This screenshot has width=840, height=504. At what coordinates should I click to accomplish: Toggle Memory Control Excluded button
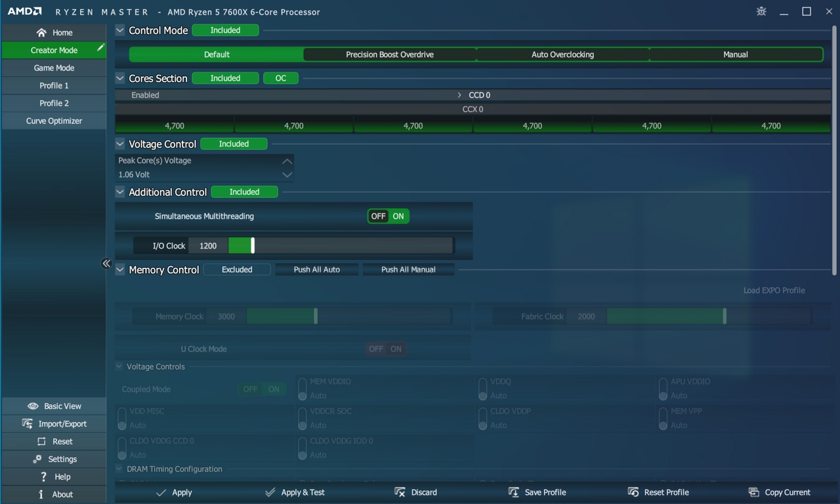tap(237, 269)
